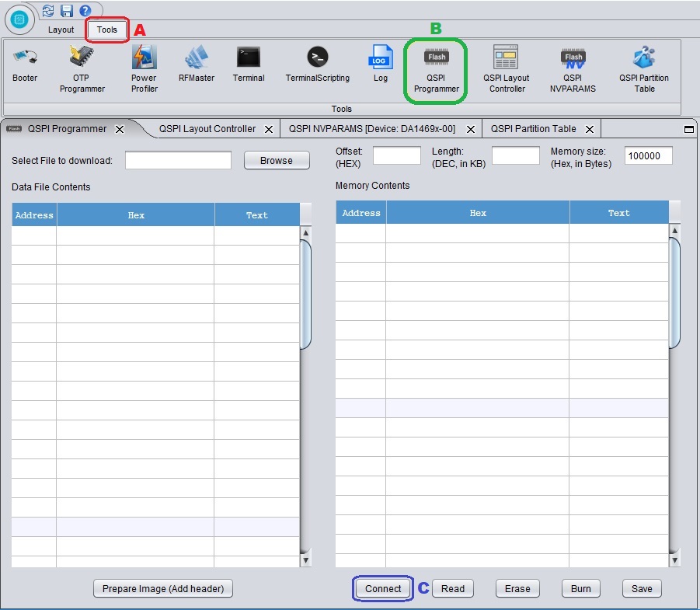Click the Connect button
Viewport: 700px width, 610px height.
383,589
